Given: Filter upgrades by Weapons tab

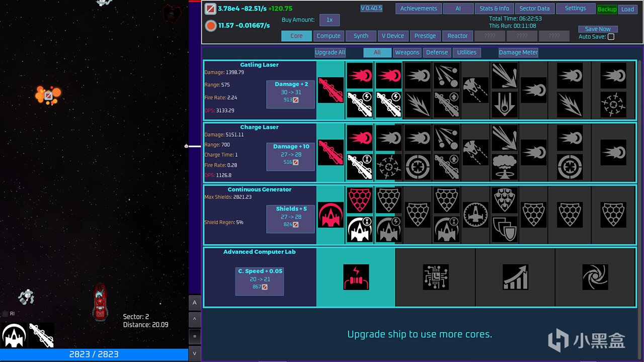Looking at the screenshot, I should [407, 52].
